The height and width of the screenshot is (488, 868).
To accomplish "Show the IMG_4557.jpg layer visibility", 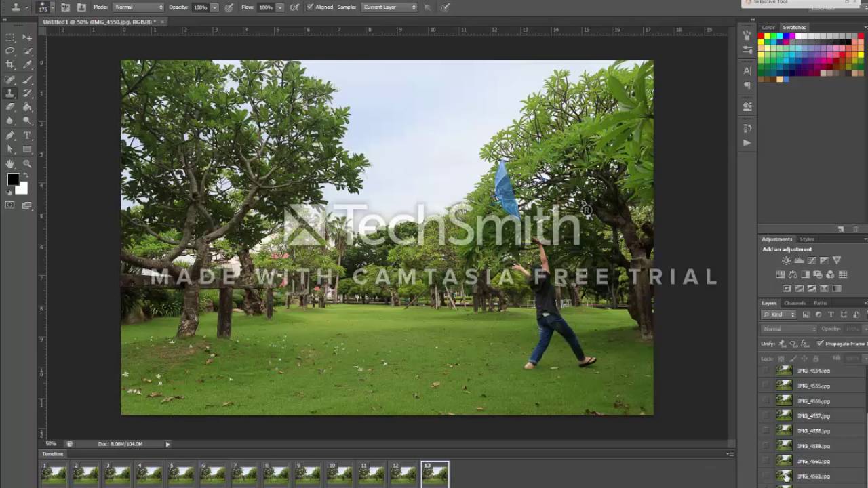I will [766, 415].
